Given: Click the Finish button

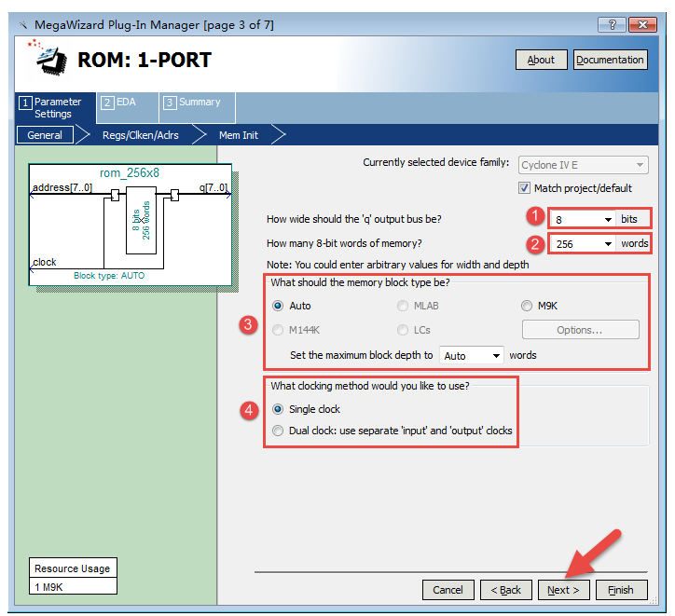Looking at the screenshot, I should [x=621, y=590].
